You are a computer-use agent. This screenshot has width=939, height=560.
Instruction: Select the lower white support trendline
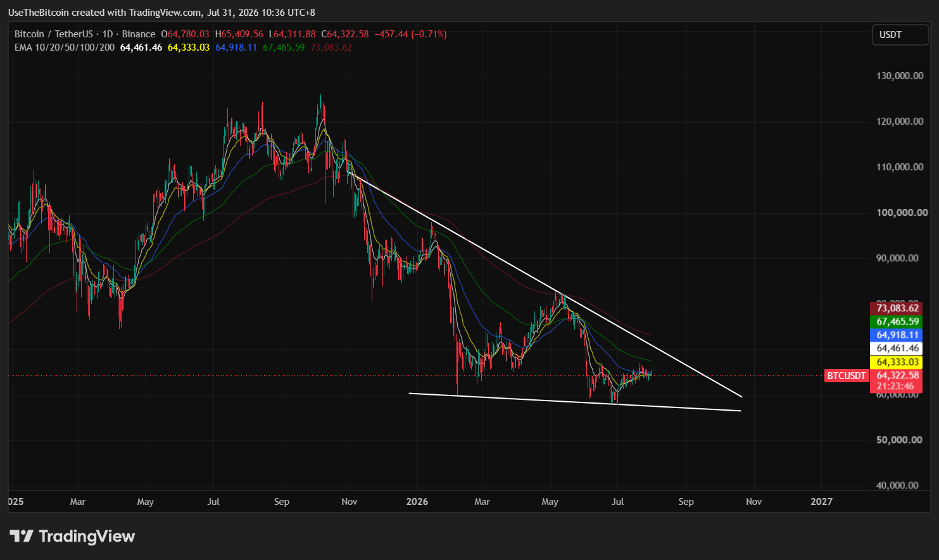[575, 402]
